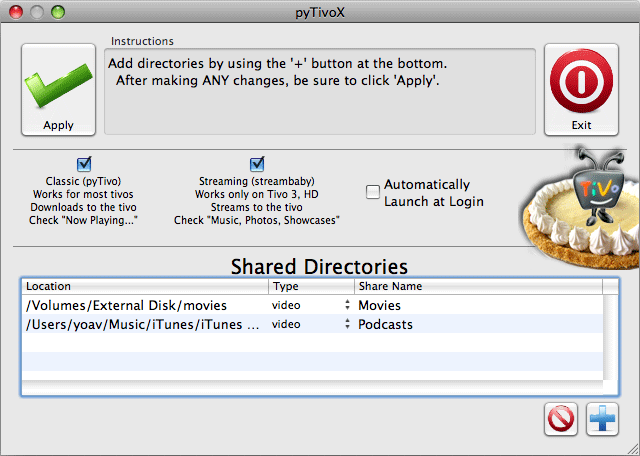
Task: Click the window resize grip corner
Action: click(632, 448)
